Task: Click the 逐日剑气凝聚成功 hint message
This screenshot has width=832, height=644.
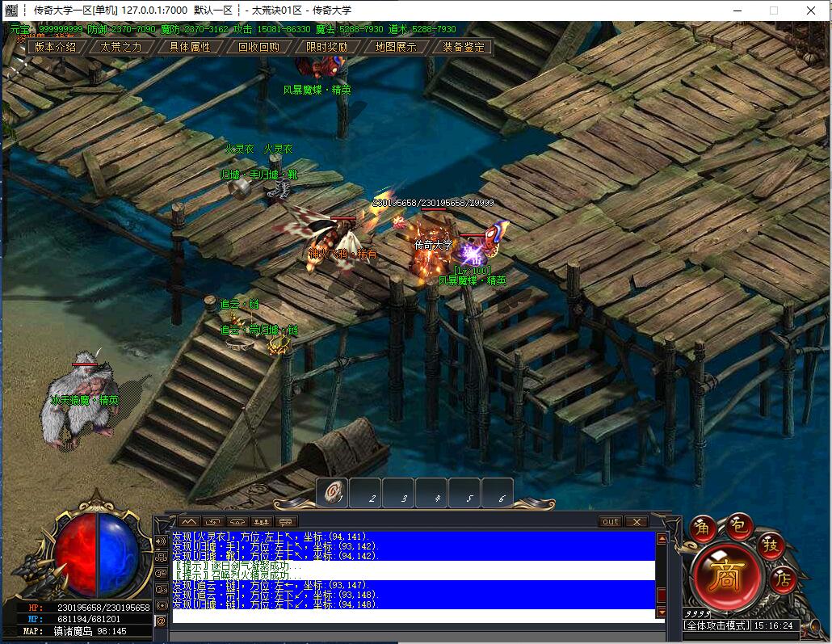Action: [x=239, y=566]
